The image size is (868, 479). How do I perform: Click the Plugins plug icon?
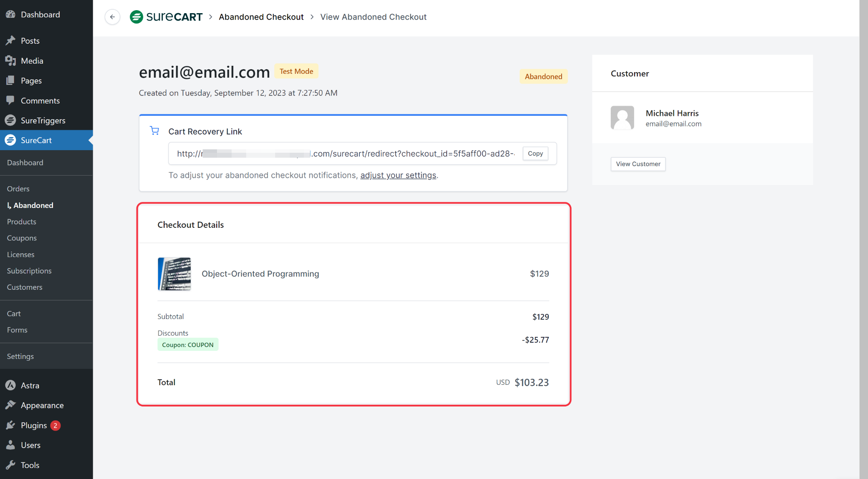(x=11, y=425)
